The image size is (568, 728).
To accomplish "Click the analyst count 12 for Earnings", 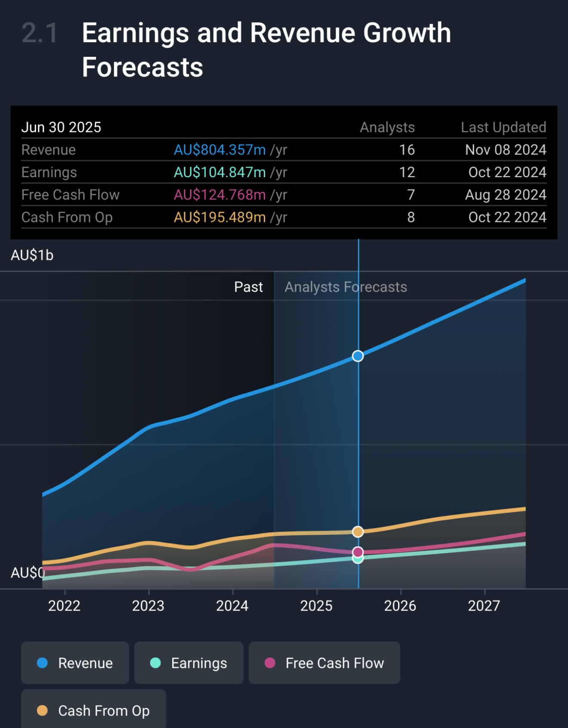I will (x=407, y=172).
